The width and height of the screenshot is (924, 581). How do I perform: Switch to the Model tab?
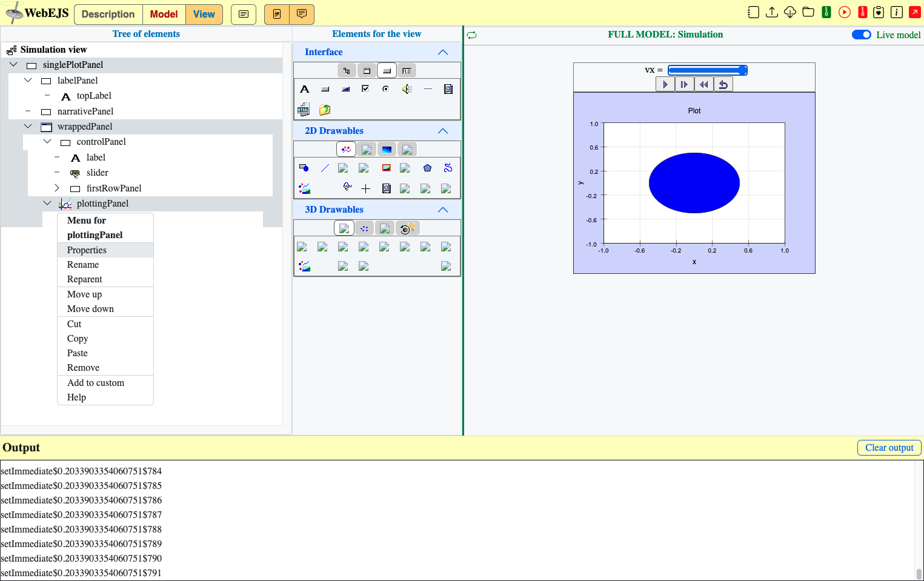[x=164, y=15]
